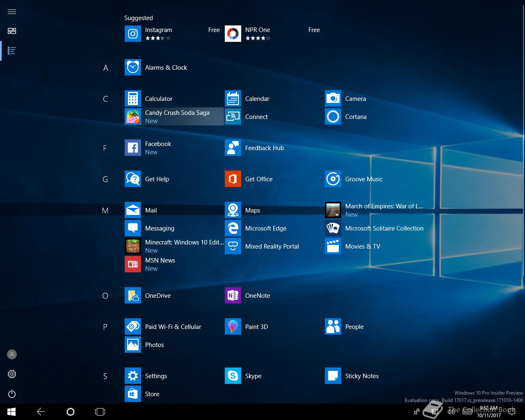Open the Connect app

point(274,116)
